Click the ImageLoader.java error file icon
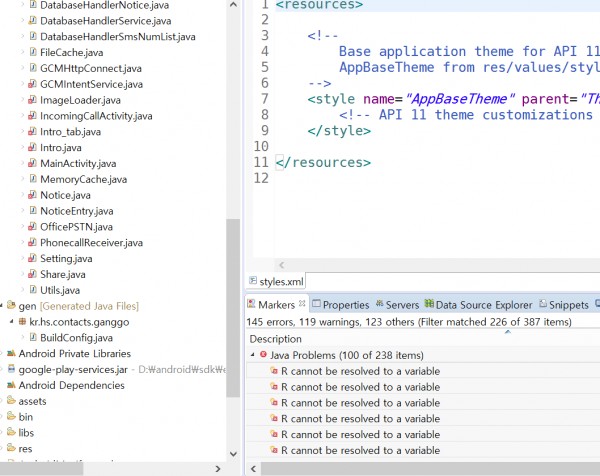The height and width of the screenshot is (476, 600). (x=33, y=100)
